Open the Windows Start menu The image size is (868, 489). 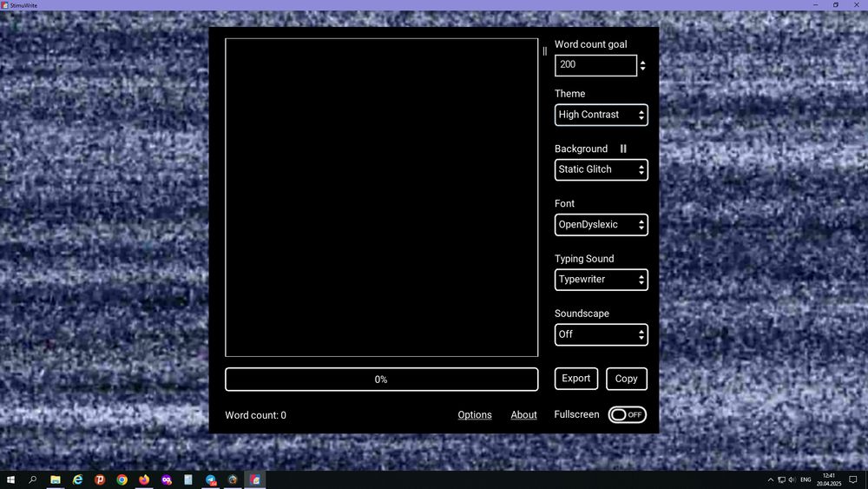pyautogui.click(x=10, y=479)
